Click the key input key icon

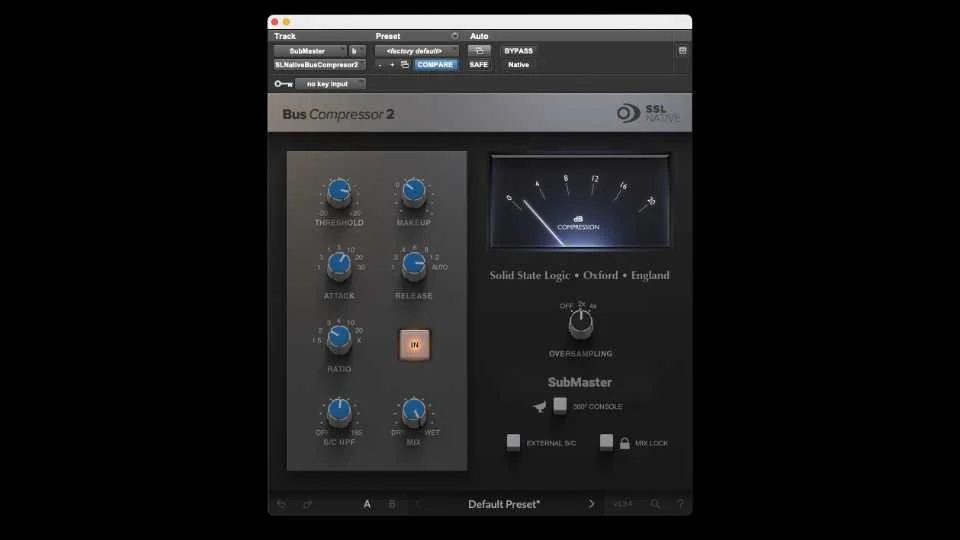[283, 84]
